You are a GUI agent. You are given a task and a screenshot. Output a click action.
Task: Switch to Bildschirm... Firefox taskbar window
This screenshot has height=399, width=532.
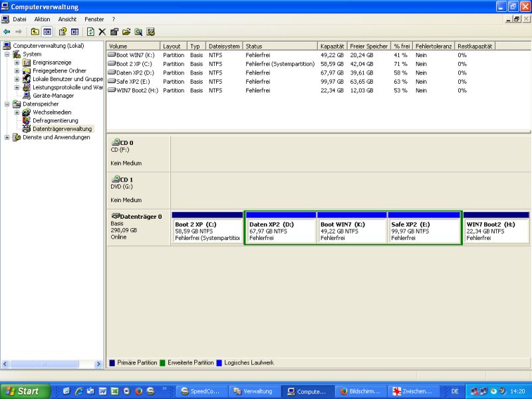[360, 391]
